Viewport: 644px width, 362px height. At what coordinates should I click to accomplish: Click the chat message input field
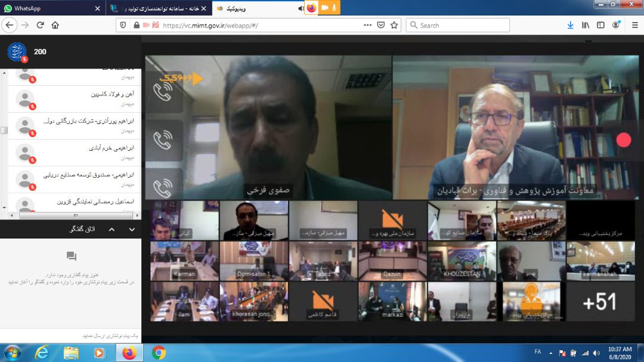pyautogui.click(x=70, y=336)
